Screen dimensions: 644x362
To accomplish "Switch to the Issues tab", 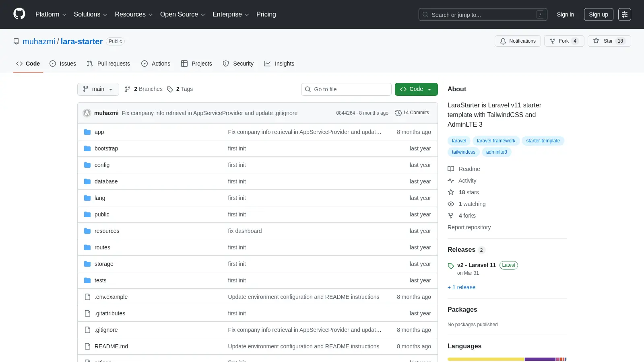I will click(x=63, y=64).
